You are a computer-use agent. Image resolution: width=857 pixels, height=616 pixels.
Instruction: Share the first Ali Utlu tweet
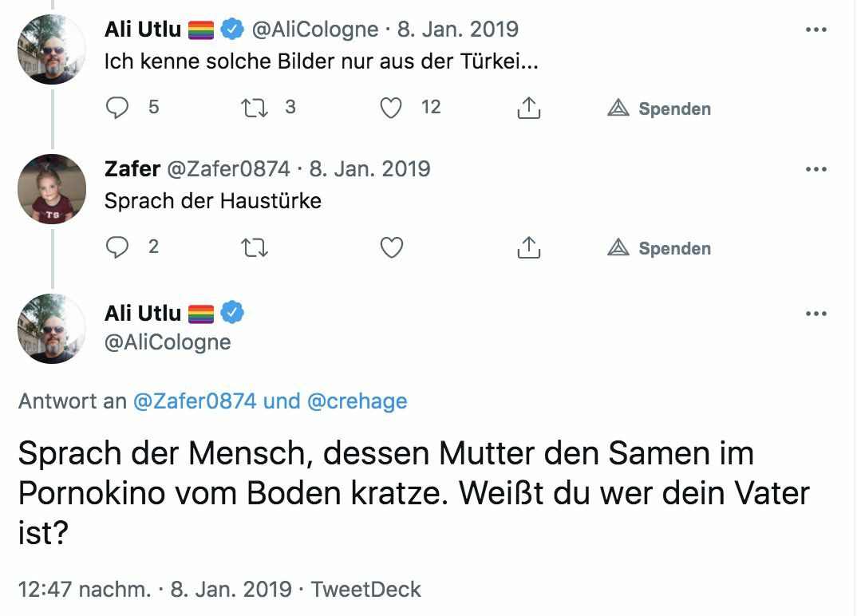[529, 109]
